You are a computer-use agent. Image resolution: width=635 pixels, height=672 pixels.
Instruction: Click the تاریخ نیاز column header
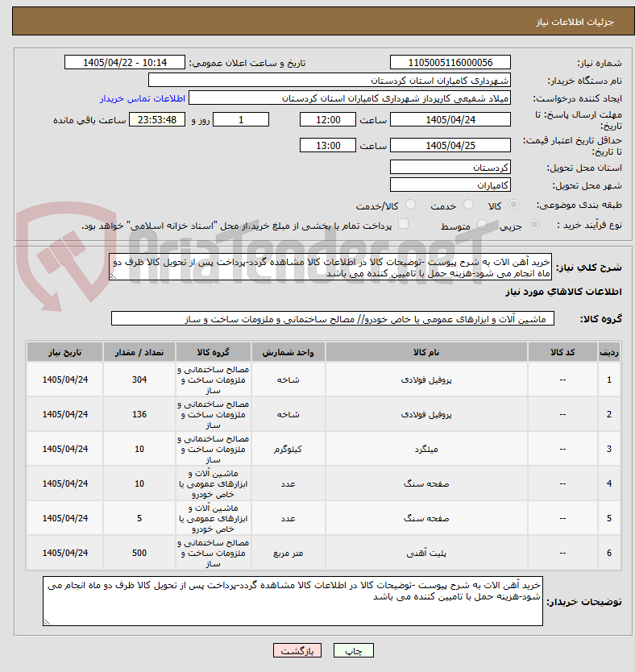(x=64, y=352)
